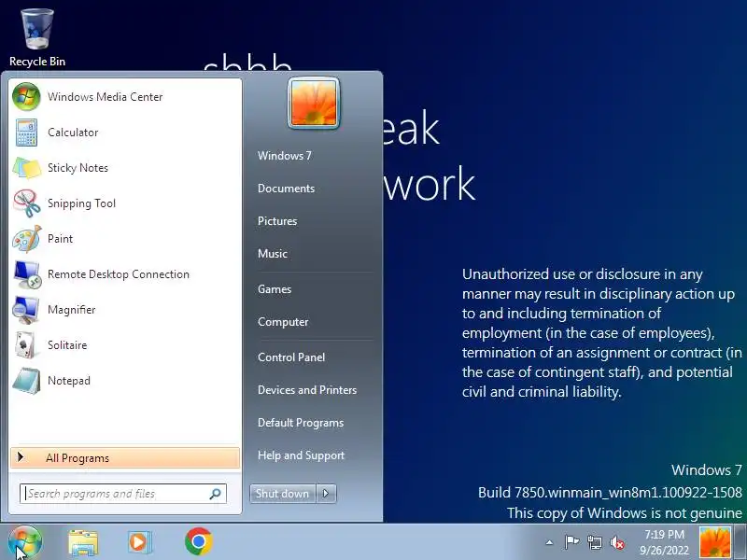
Task: Open Games folder
Action: point(275,289)
